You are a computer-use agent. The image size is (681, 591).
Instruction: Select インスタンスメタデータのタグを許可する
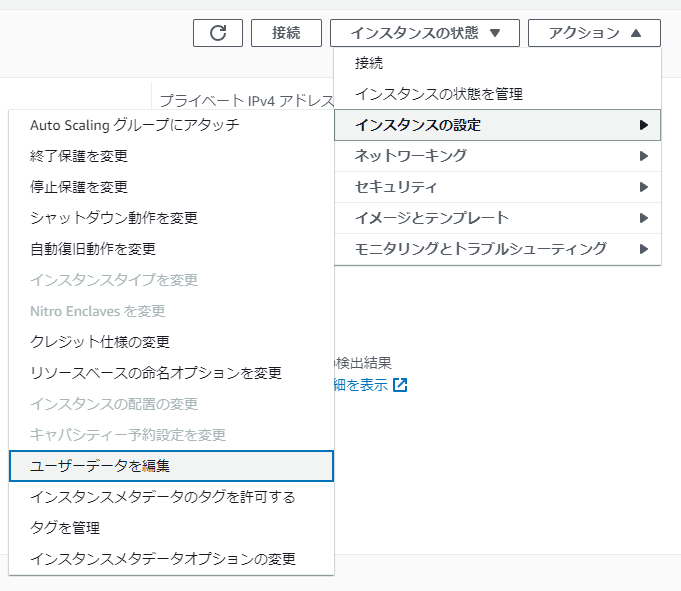pos(171,497)
